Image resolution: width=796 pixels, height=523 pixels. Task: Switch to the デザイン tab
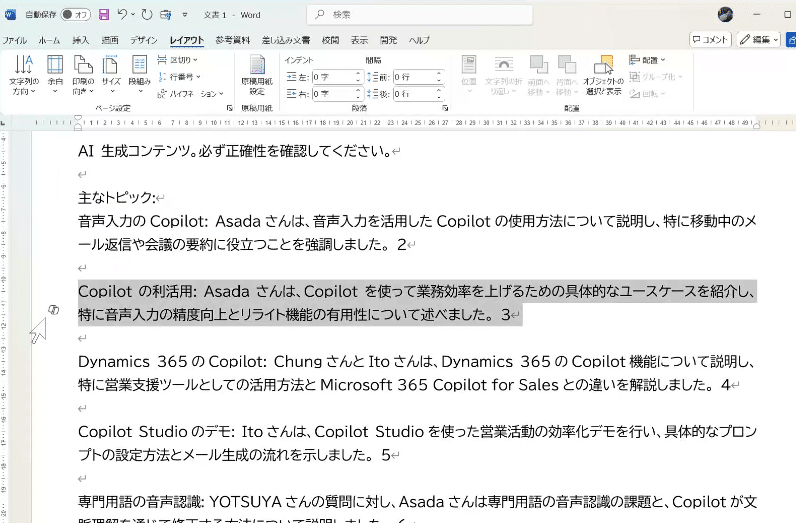pyautogui.click(x=144, y=40)
